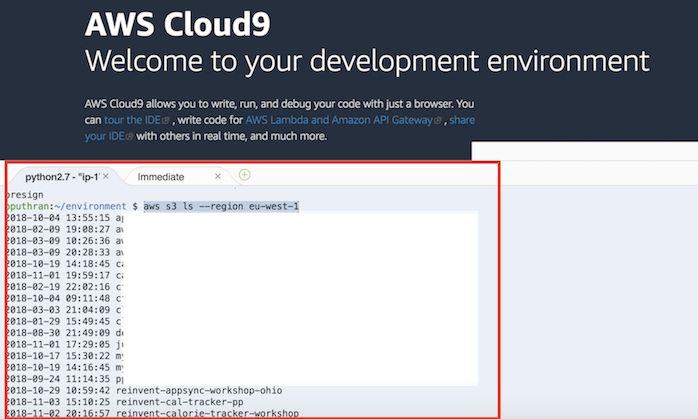Click the 2018-08-30 21:49:09 timestamp

click(x=58, y=333)
